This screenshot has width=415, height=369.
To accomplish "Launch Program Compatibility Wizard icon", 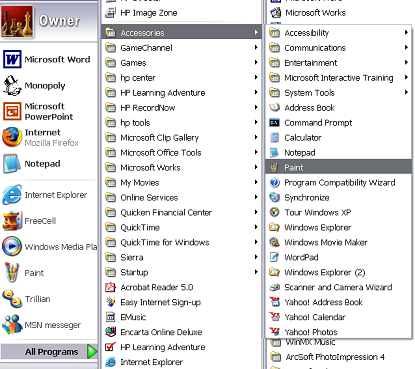I will pos(274,182).
